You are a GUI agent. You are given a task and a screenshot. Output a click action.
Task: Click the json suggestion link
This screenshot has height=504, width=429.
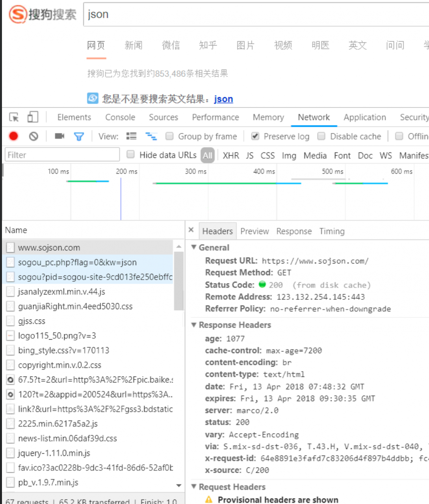(223, 98)
